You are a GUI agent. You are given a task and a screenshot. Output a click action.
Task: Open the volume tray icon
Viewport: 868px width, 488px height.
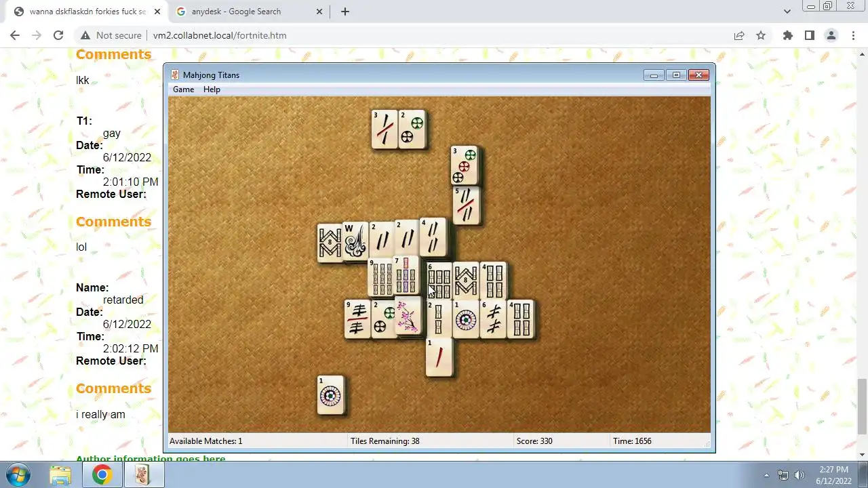[800, 475]
